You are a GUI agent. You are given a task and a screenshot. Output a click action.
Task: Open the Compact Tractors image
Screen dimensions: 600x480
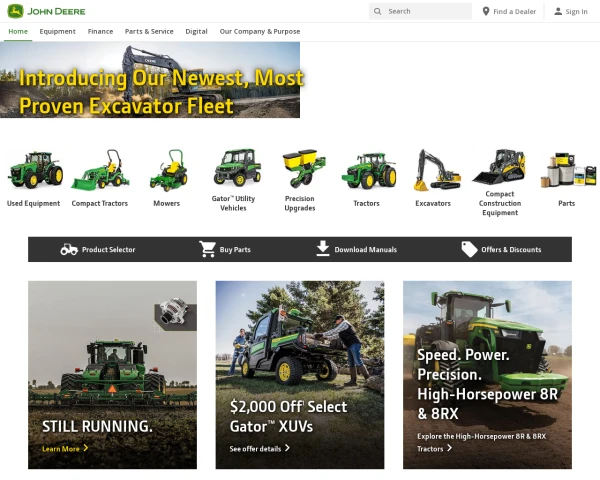tap(100, 170)
